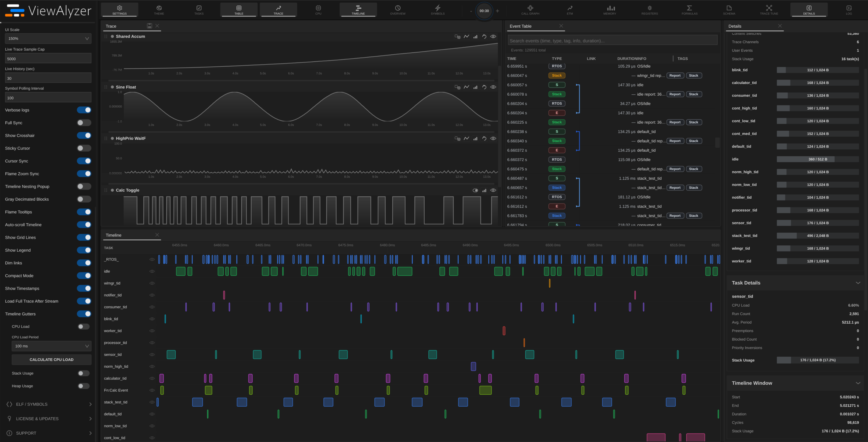Click the ViewAlyzer logo
This screenshot has width=868, height=442.
click(x=48, y=11)
